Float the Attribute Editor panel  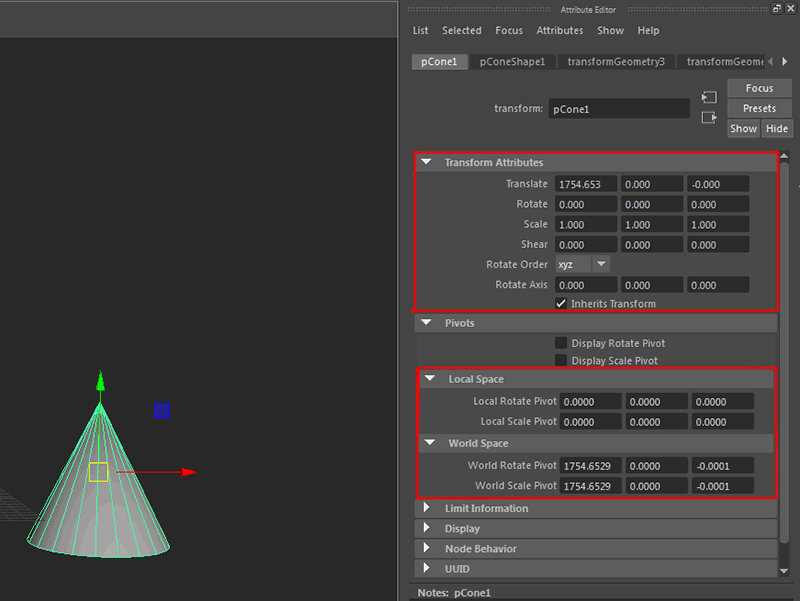coord(777,8)
